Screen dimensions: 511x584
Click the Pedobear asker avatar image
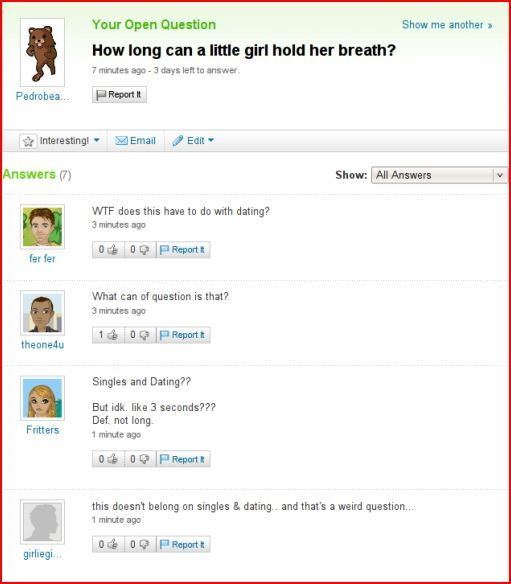tap(42, 53)
